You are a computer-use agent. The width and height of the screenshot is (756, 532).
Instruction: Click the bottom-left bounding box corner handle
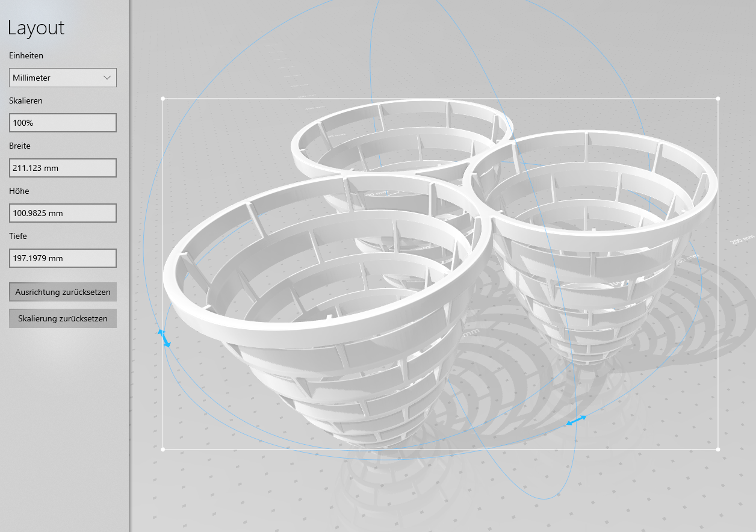(x=163, y=449)
